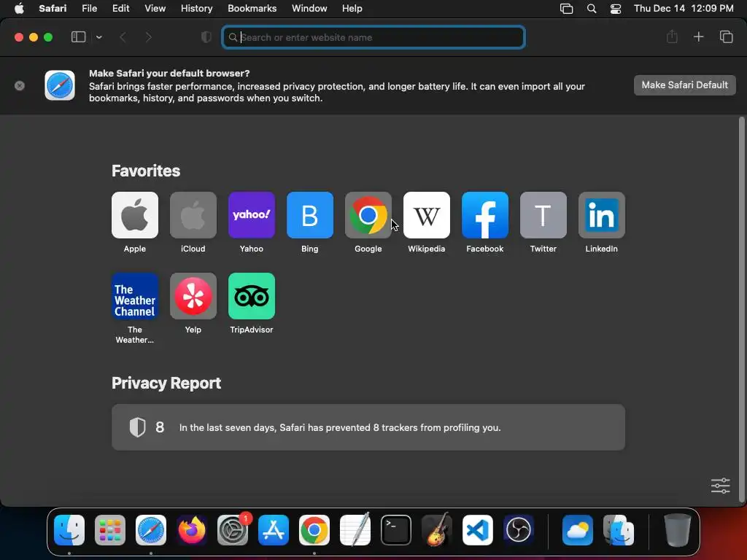Click the share button in toolbar
The image size is (747, 560).
point(672,36)
